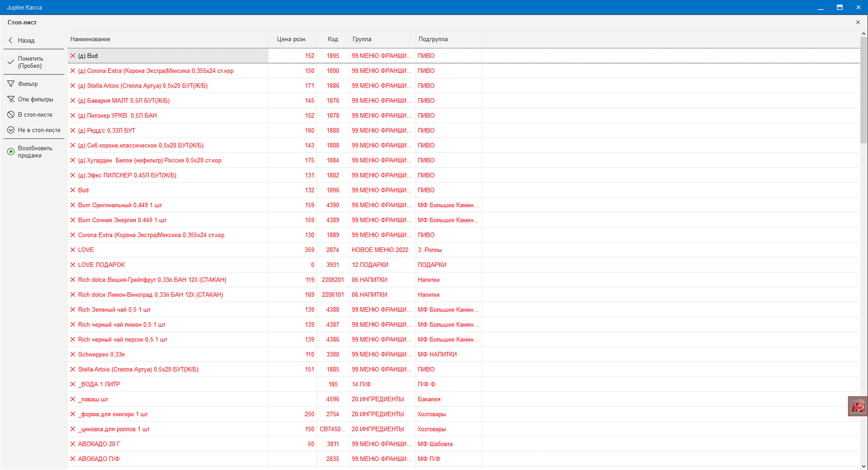The height and width of the screenshot is (470, 868).
Task: Click the circled check icon for Не в стоп-листе
Action: (x=11, y=130)
